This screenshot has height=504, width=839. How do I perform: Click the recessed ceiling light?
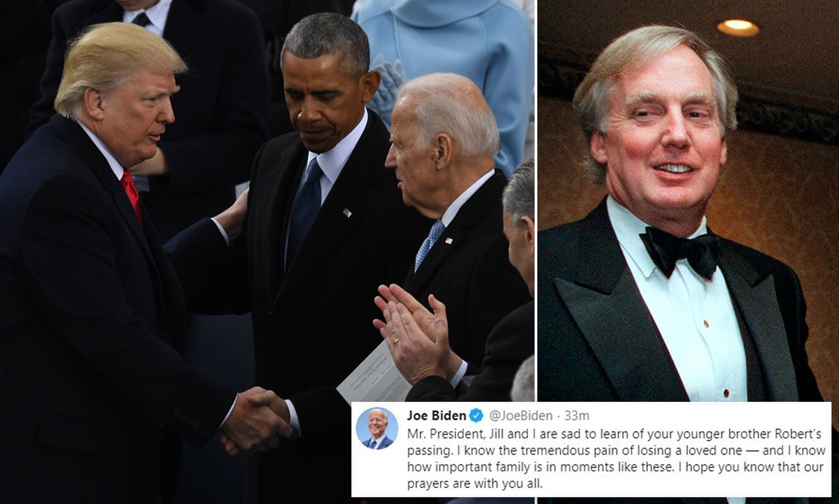[x=738, y=28]
